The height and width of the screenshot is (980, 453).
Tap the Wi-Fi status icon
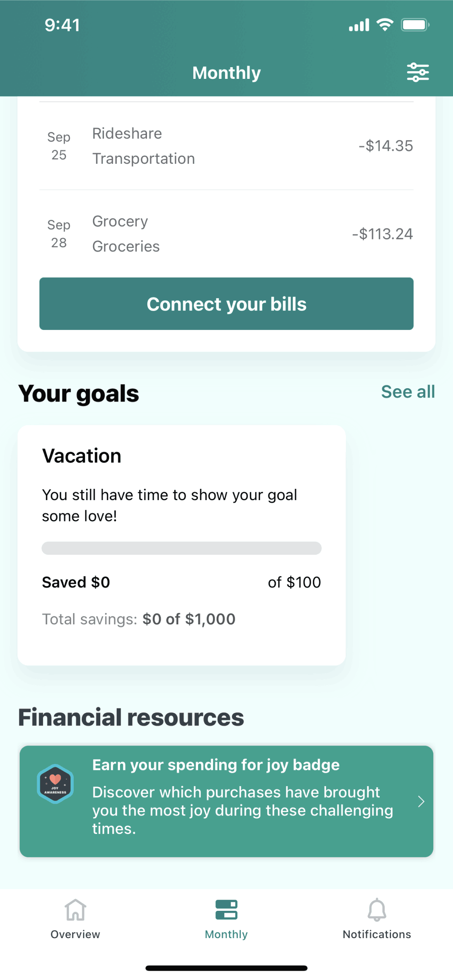[x=385, y=25]
